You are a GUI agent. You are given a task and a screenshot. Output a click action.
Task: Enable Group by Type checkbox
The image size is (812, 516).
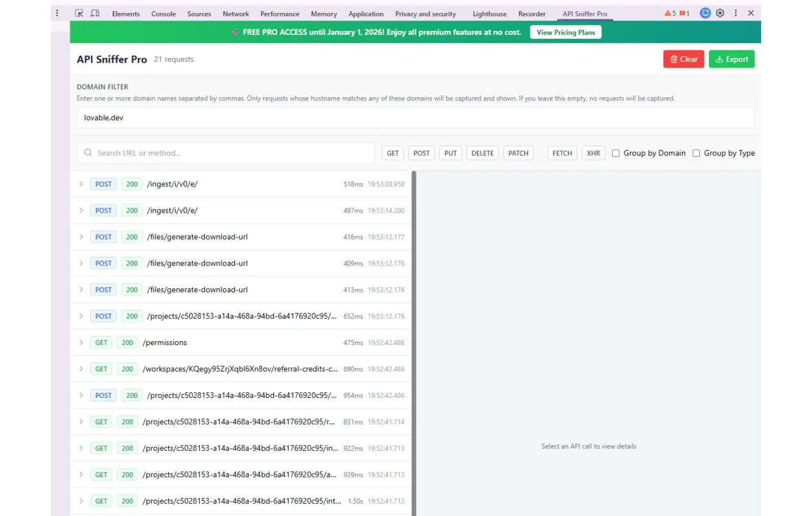[696, 154]
